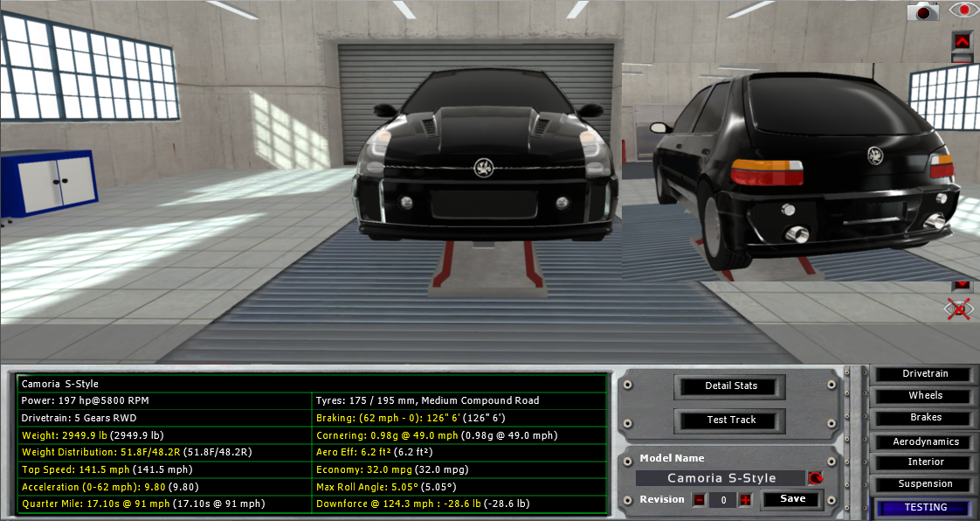980x521 pixels.
Task: Increase revision with the plus button
Action: [x=745, y=500]
